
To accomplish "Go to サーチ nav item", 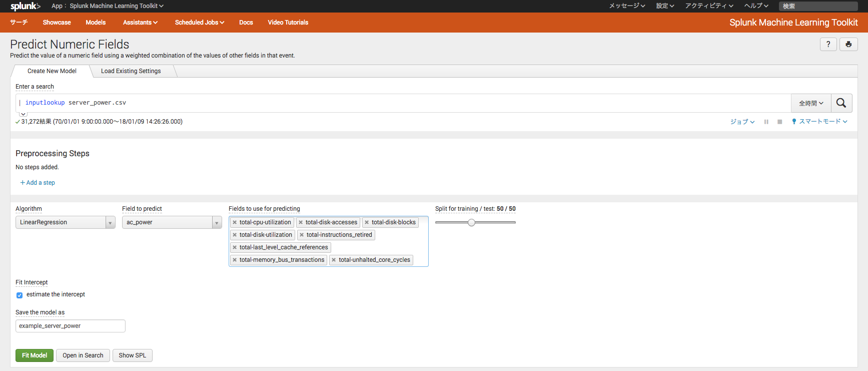I will click(x=19, y=23).
